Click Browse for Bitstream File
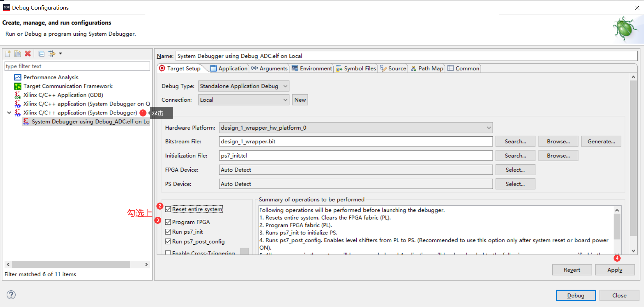Image resolution: width=644 pixels, height=307 pixels. (558, 142)
